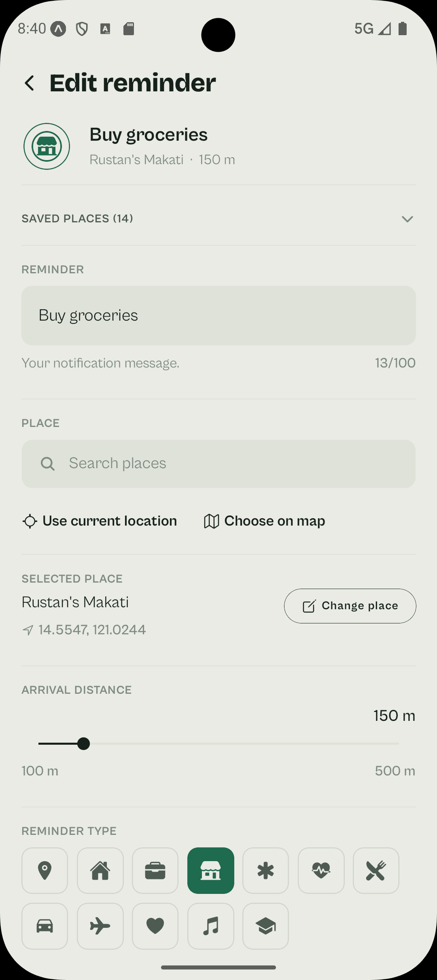437x980 pixels.
Task: Select the fork and knife dining type
Action: tap(376, 870)
